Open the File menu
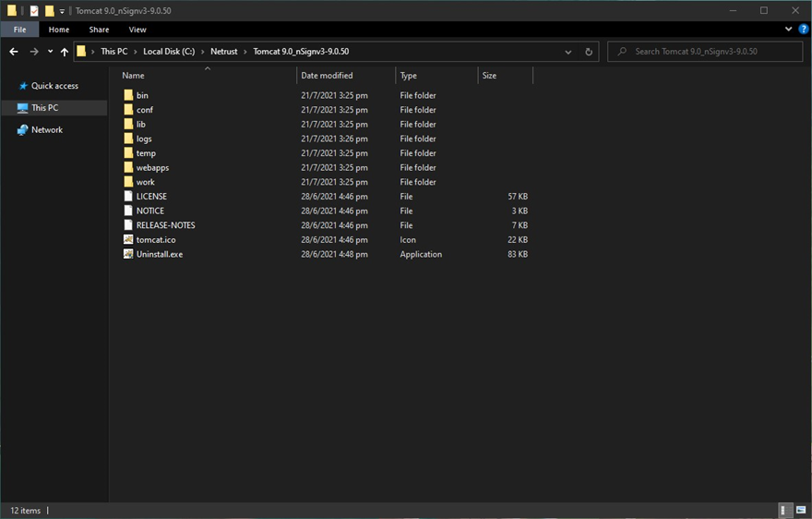The image size is (812, 519). tap(19, 30)
